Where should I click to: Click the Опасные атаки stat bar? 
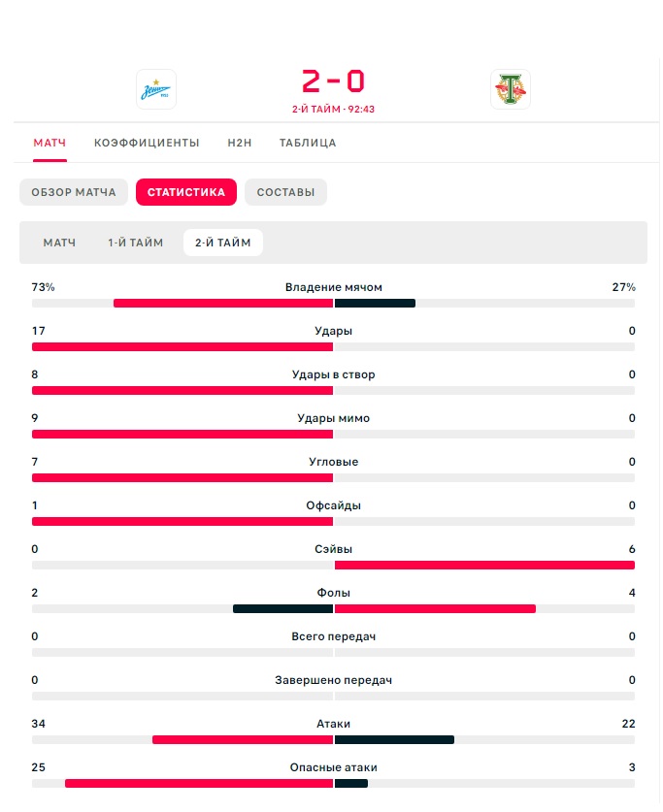click(334, 784)
